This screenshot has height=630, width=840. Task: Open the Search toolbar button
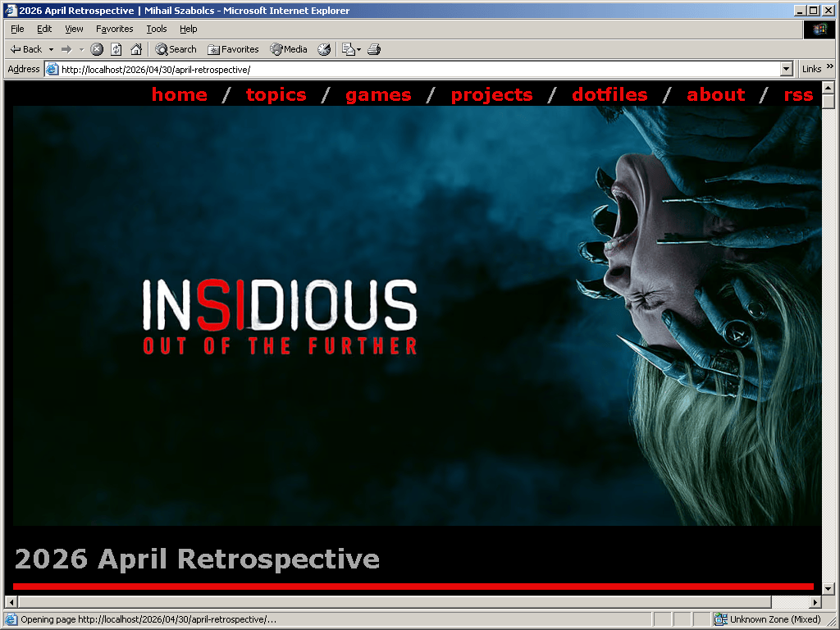coord(176,49)
